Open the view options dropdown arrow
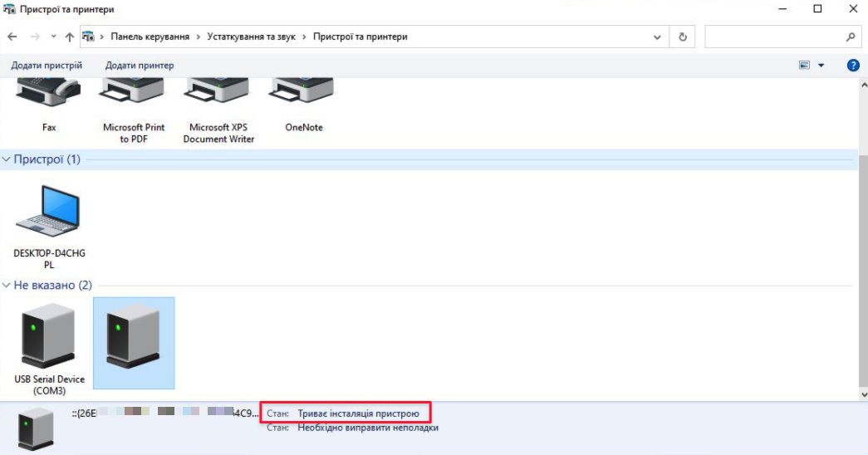 point(821,66)
